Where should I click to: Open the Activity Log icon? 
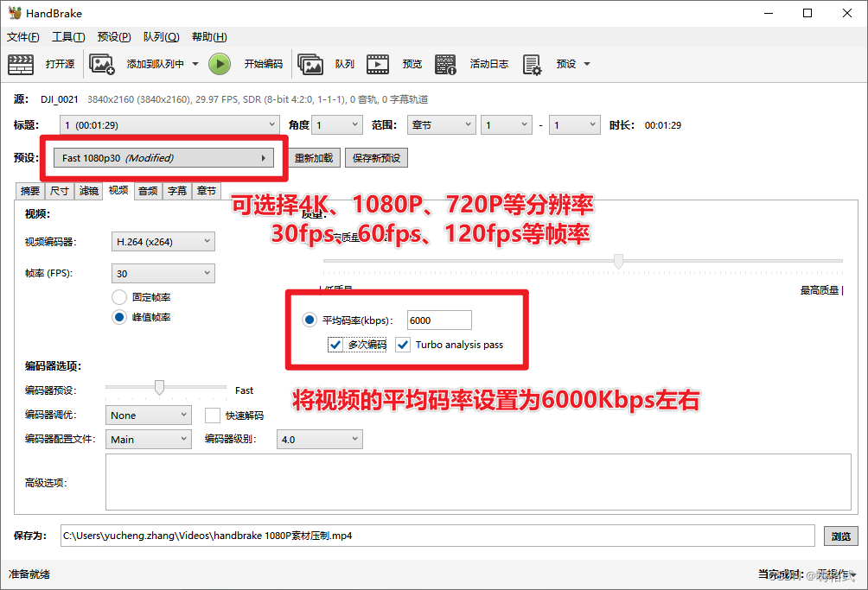coord(445,64)
